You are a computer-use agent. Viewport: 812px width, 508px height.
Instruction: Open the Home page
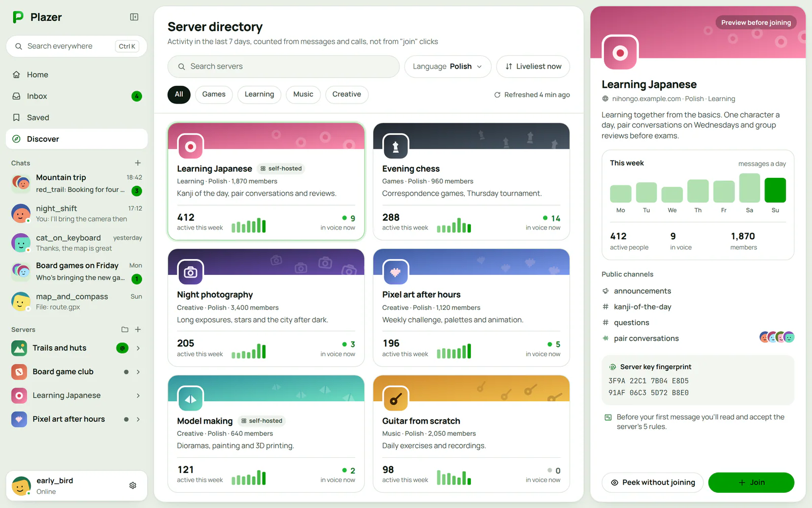click(x=77, y=75)
